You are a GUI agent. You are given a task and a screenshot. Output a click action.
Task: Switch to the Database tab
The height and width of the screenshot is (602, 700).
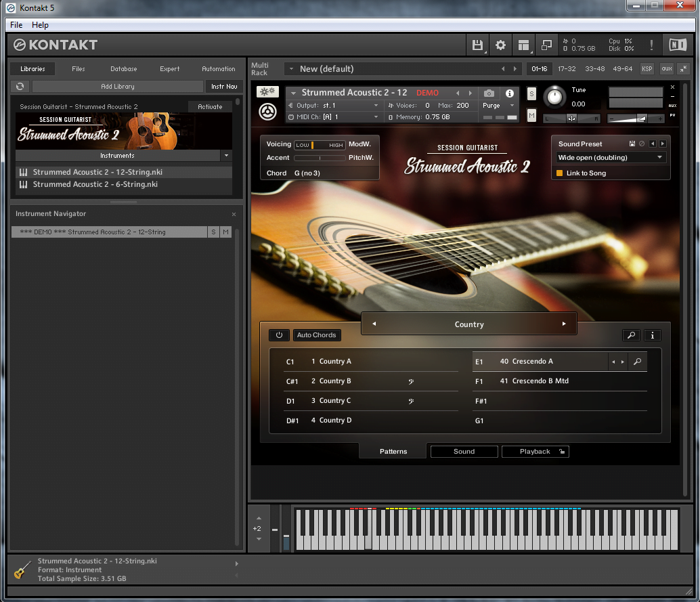point(124,69)
